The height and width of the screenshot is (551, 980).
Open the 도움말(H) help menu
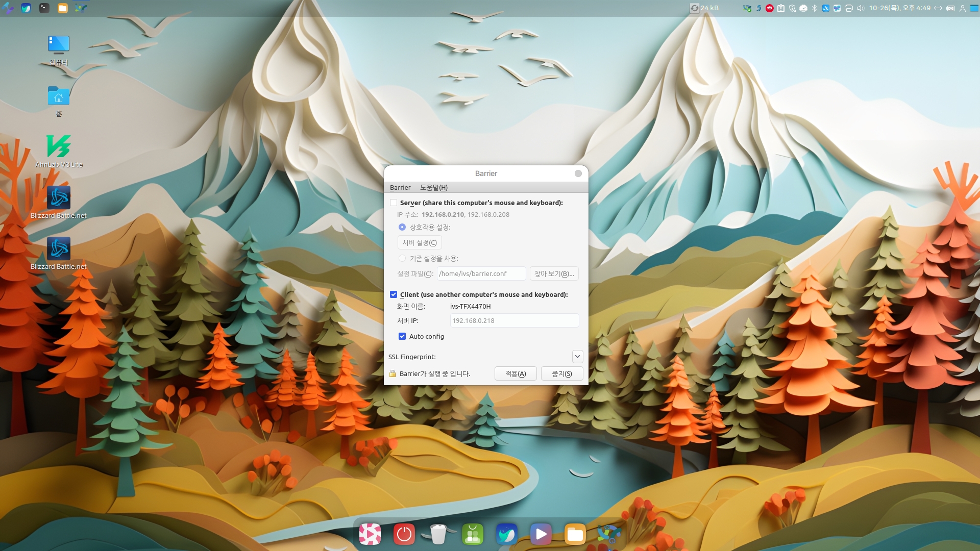pos(433,188)
